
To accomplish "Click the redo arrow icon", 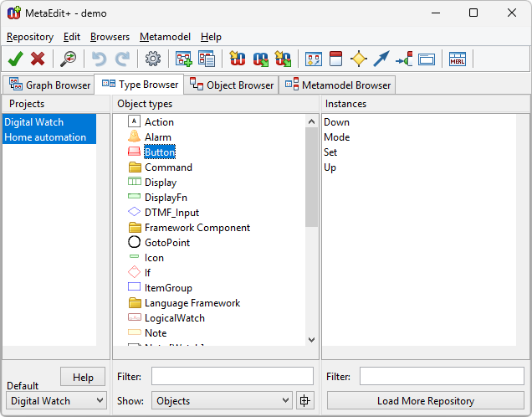I will (122, 59).
